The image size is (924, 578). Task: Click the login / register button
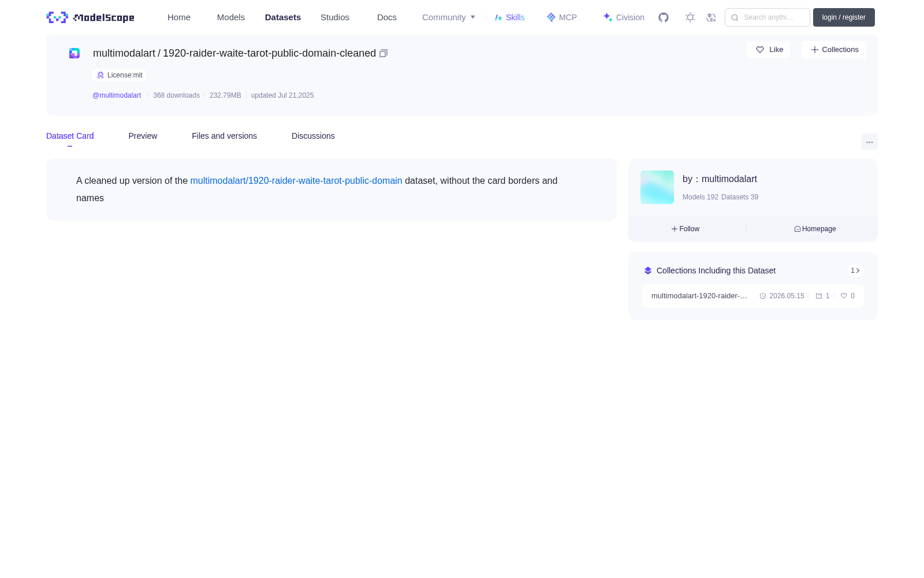(x=844, y=17)
